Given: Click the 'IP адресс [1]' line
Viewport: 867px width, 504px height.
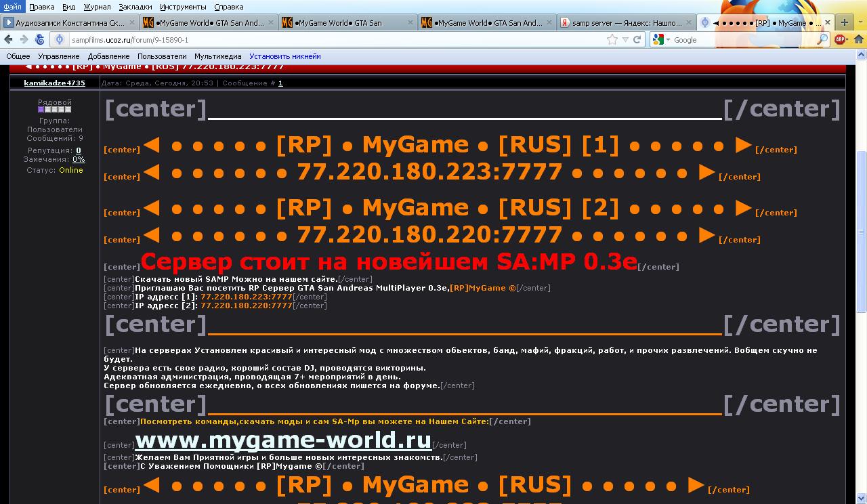Looking at the screenshot, I should tap(213, 297).
